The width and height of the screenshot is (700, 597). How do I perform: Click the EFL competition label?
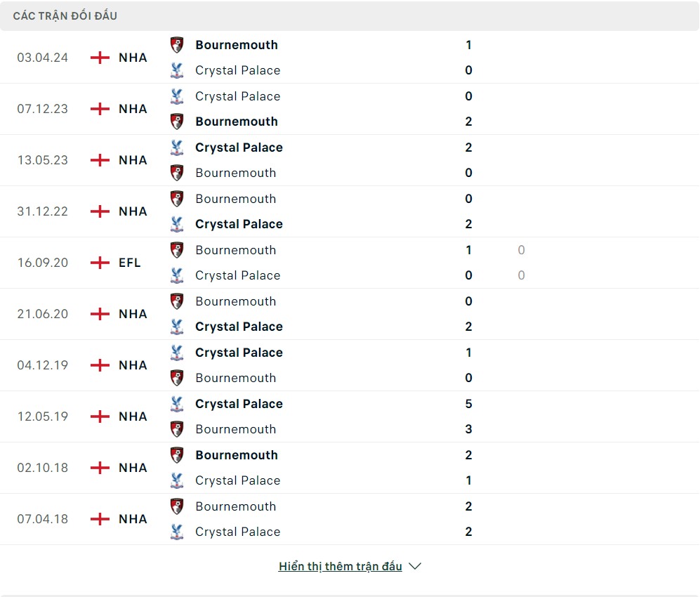pos(130,263)
